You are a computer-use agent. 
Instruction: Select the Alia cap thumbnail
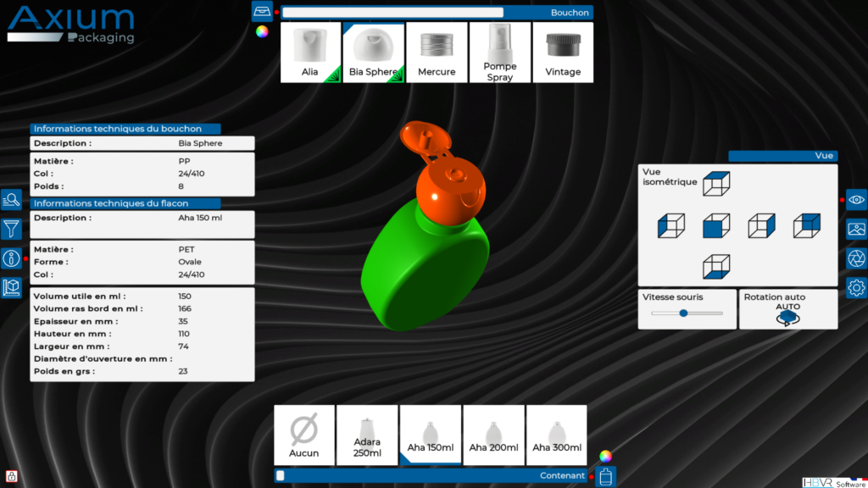tap(310, 53)
